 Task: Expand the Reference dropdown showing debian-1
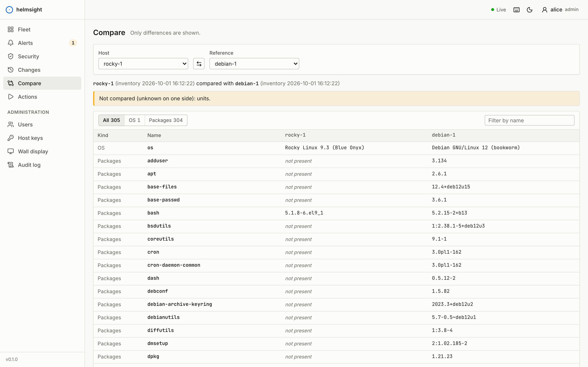(x=254, y=64)
